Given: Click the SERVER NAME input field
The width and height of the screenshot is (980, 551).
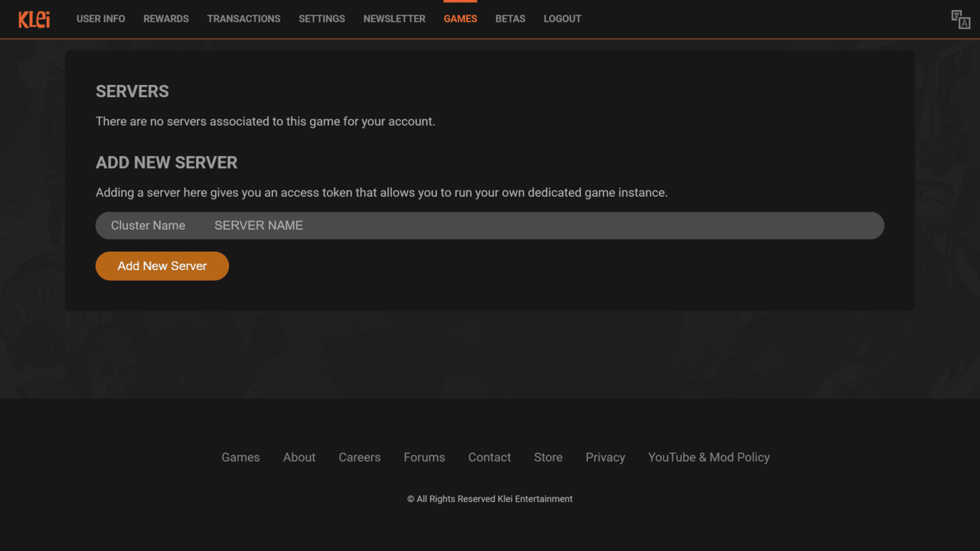Looking at the screenshot, I should tap(459, 225).
